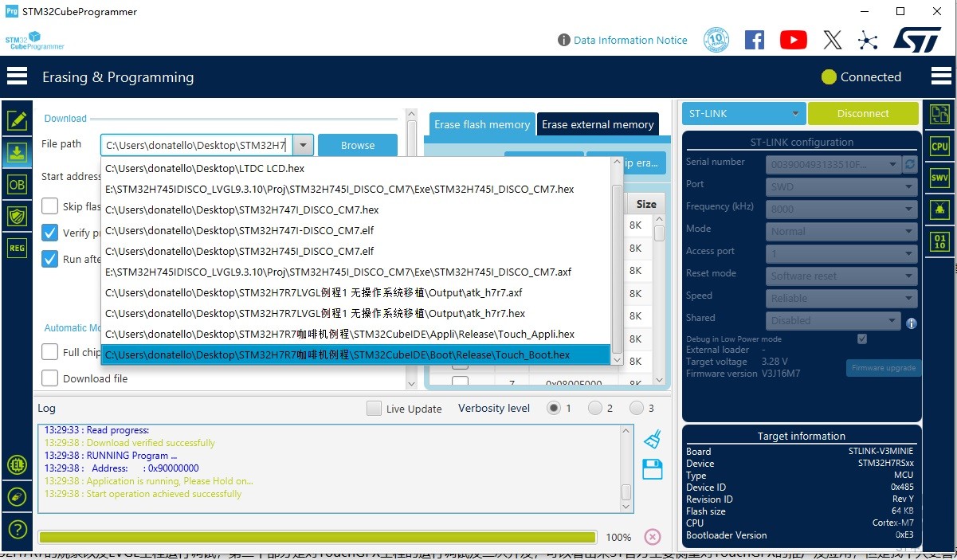Viewport: 957px width, 560px height.
Task: Open the top right device memory icon
Action: [x=939, y=114]
